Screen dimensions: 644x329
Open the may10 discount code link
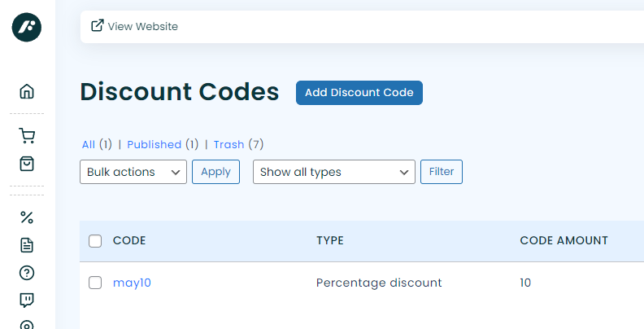point(132,283)
